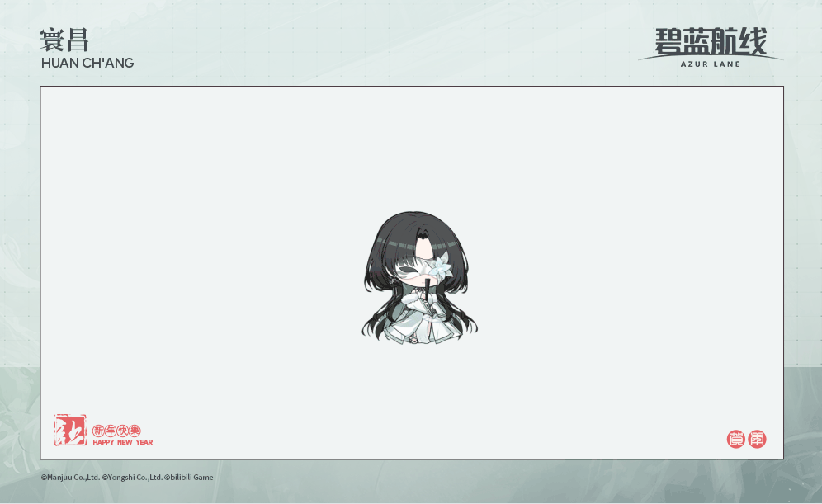Click the Azur Lane logo
The image size is (822, 504).
point(711,48)
